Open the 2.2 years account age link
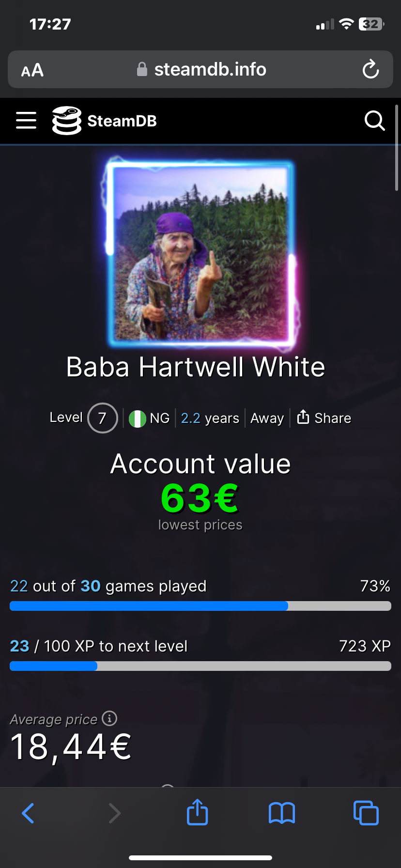 pyautogui.click(x=210, y=418)
